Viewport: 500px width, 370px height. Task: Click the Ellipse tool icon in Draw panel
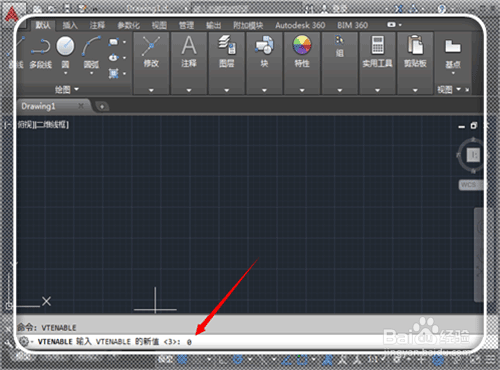coord(113,58)
